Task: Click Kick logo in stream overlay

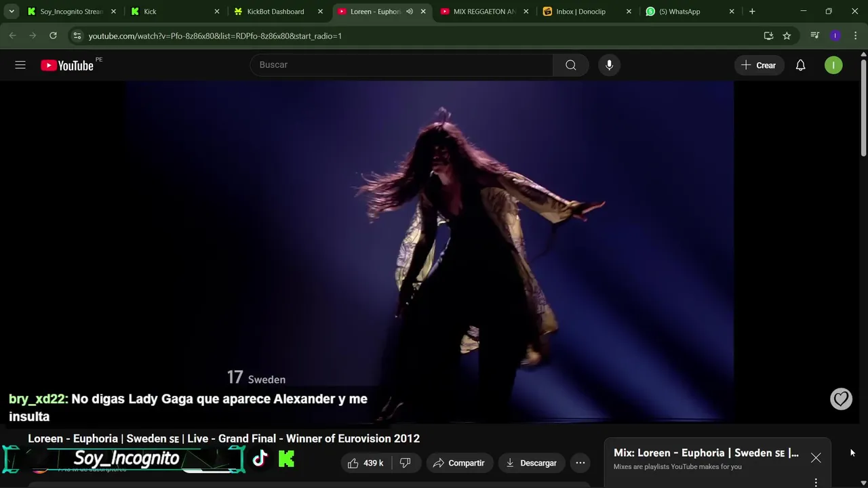Action: pyautogui.click(x=287, y=459)
